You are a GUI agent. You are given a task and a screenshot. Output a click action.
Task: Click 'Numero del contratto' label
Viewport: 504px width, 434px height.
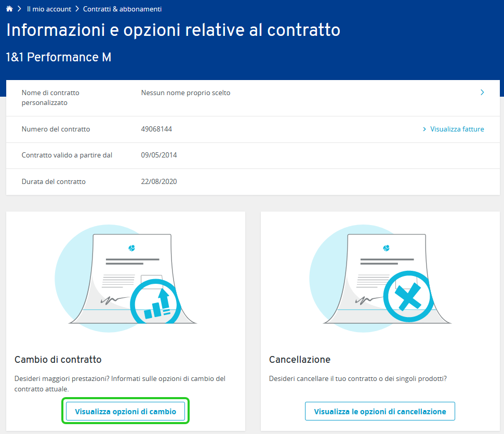(56, 129)
